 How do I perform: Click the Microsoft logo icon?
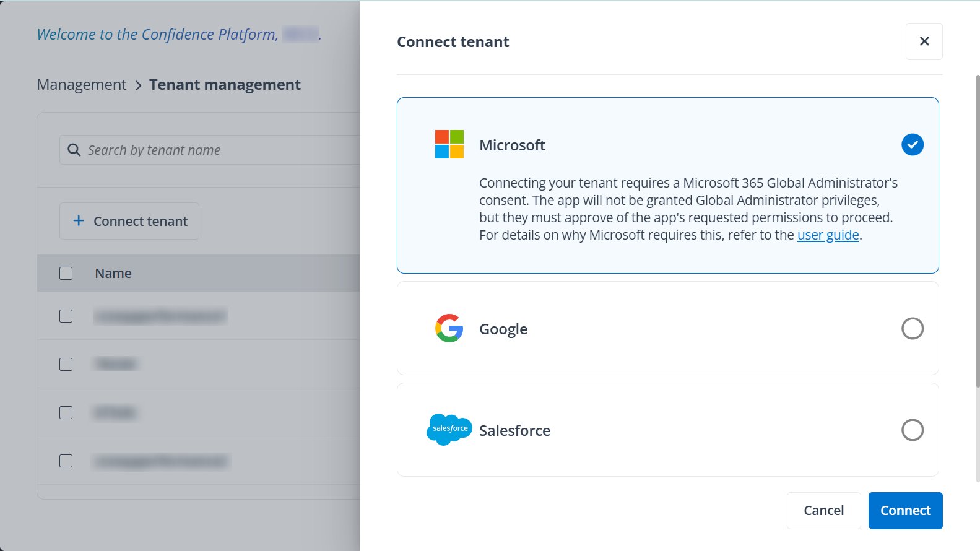tap(449, 144)
